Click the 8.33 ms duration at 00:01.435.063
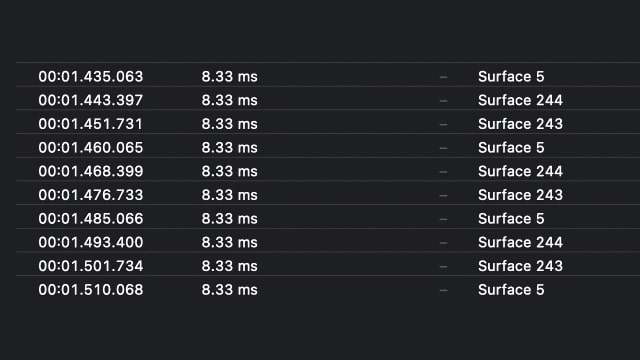Screen dimensions: 640x360 point(229,76)
